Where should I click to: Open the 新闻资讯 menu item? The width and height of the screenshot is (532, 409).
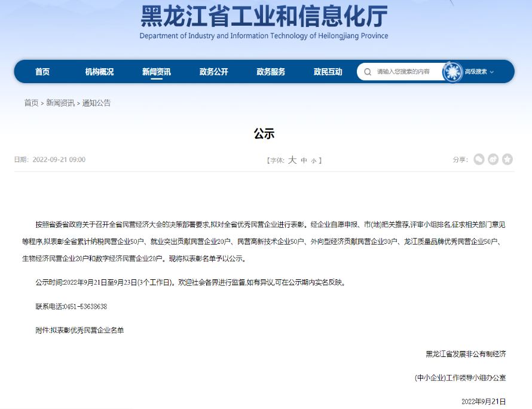click(x=157, y=72)
